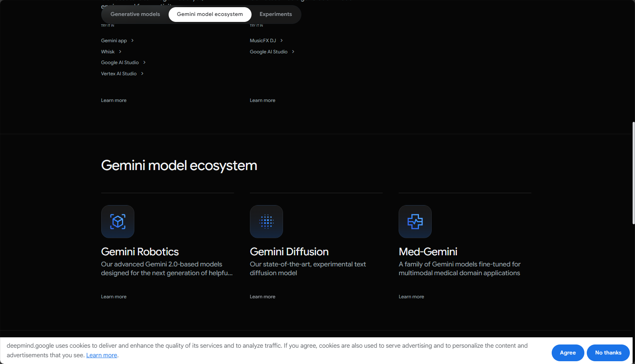Click the Med-Gemini heading
This screenshot has height=364, width=635.
coord(428,252)
